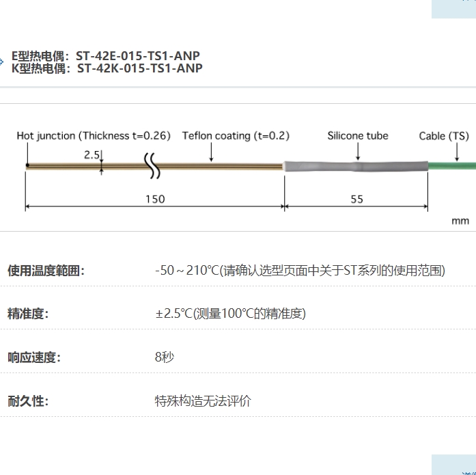The height and width of the screenshot is (475, 476).
Task: Click the 55 length dimension
Action: tap(356, 200)
